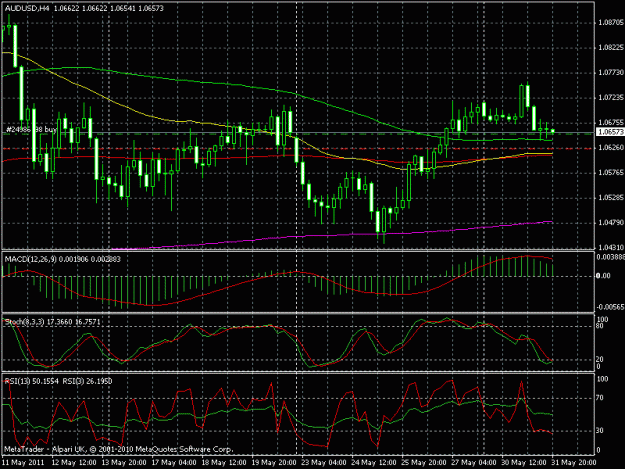Click the 25 May 20:00 time label
Viewport: 625px width, 469px height.
point(424,463)
